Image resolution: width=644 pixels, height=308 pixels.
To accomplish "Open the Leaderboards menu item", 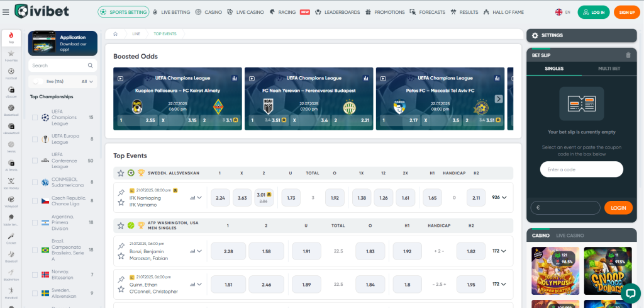I will click(x=337, y=13).
